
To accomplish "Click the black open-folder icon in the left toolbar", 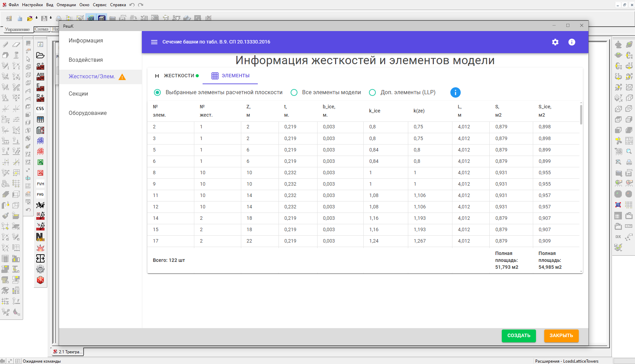I will [40, 55].
